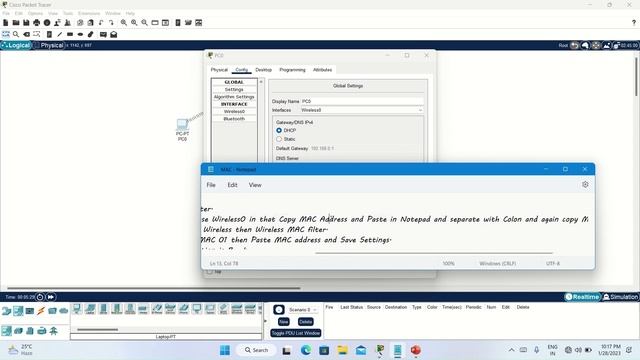Open Algorithm Settings in the PC0 config
Viewport: 640px width, 360px height.
(x=234, y=97)
